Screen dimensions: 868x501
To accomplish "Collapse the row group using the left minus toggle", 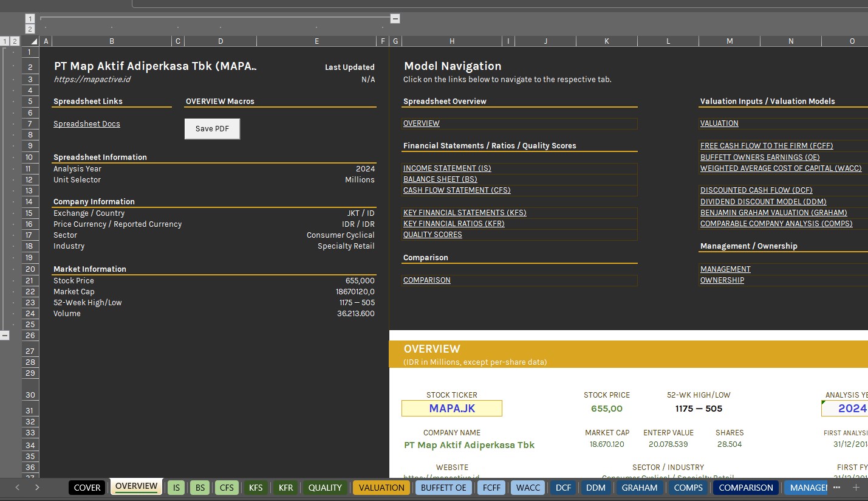I will [x=5, y=334].
